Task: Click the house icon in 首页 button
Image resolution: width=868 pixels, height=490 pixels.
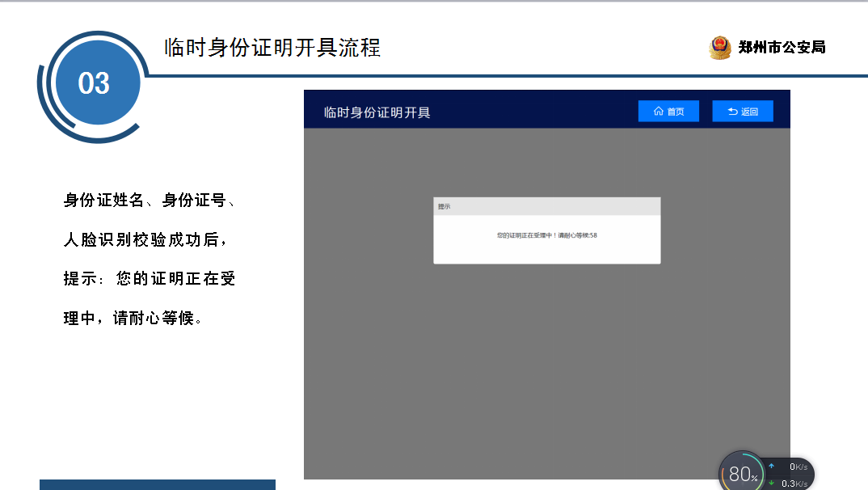Action: click(x=658, y=112)
